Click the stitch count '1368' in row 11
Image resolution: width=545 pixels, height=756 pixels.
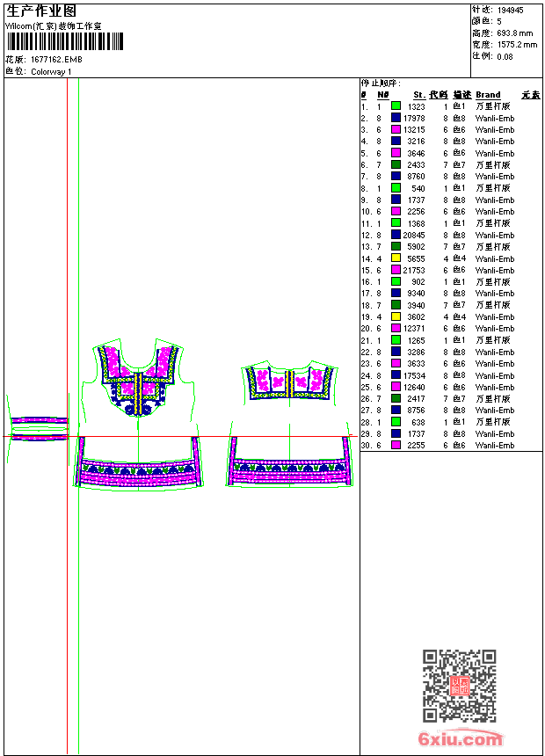coord(416,223)
